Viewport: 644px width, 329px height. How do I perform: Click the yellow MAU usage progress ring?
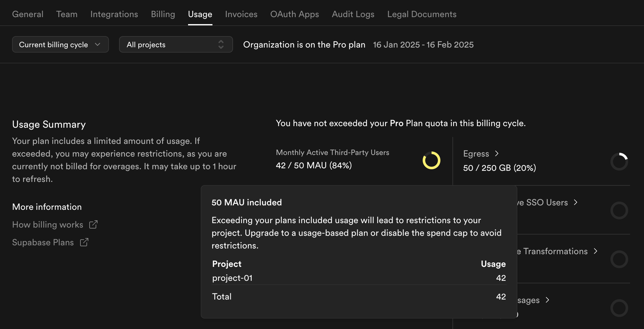[x=432, y=160]
